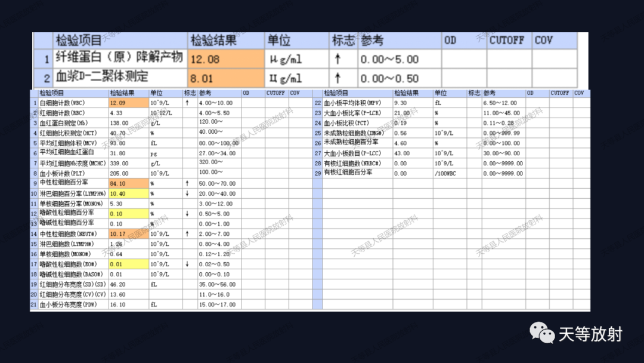Image resolution: width=644 pixels, height=363 pixels.
Task: Click the down arrow flag in the EO# row
Action: coord(187,264)
